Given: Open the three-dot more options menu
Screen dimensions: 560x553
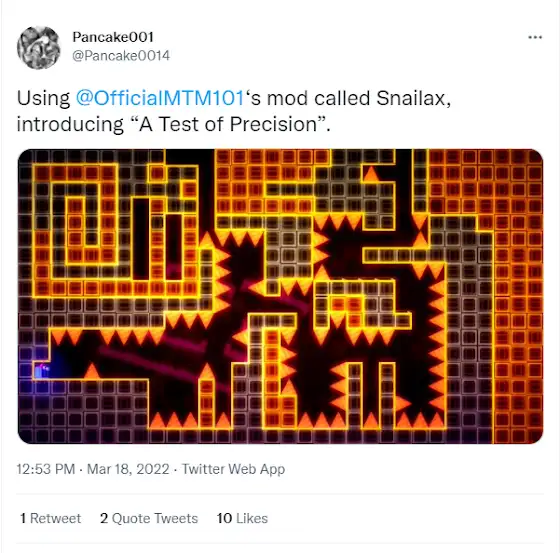Looking at the screenshot, I should point(535,37).
